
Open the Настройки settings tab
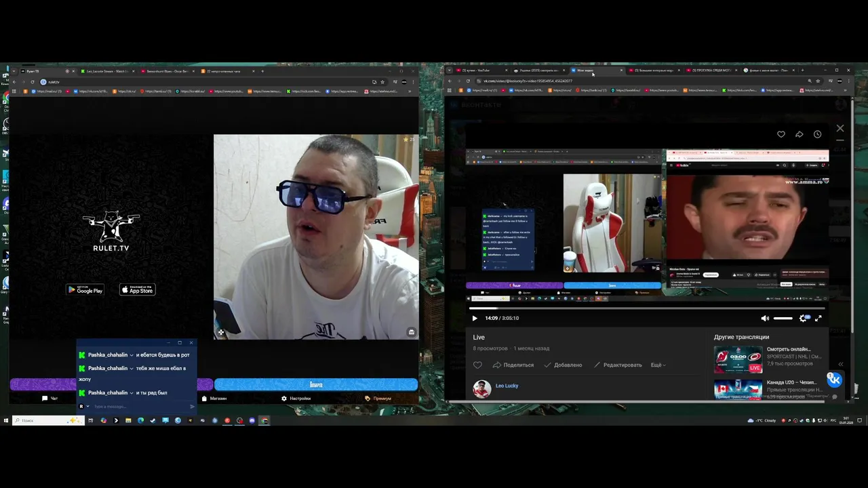pos(296,399)
